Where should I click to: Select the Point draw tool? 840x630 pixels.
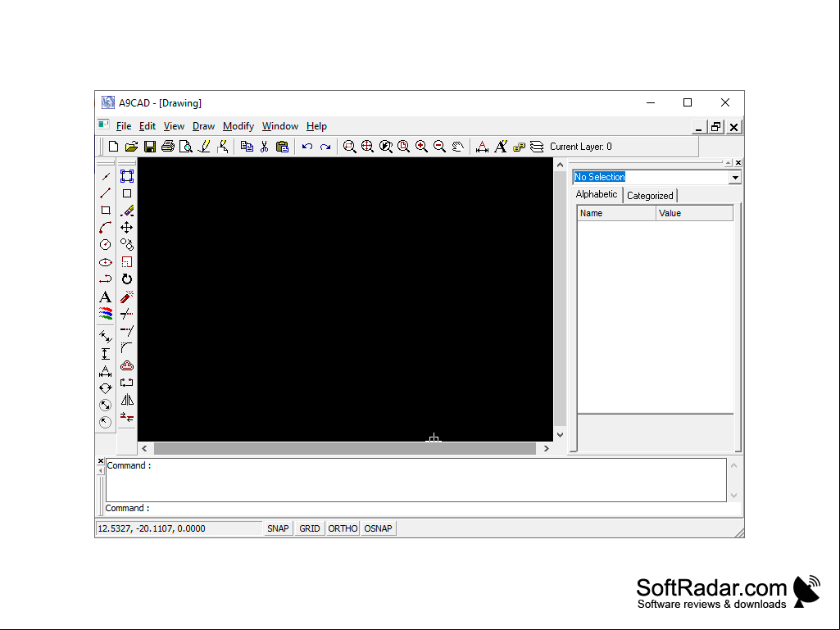pyautogui.click(x=106, y=176)
